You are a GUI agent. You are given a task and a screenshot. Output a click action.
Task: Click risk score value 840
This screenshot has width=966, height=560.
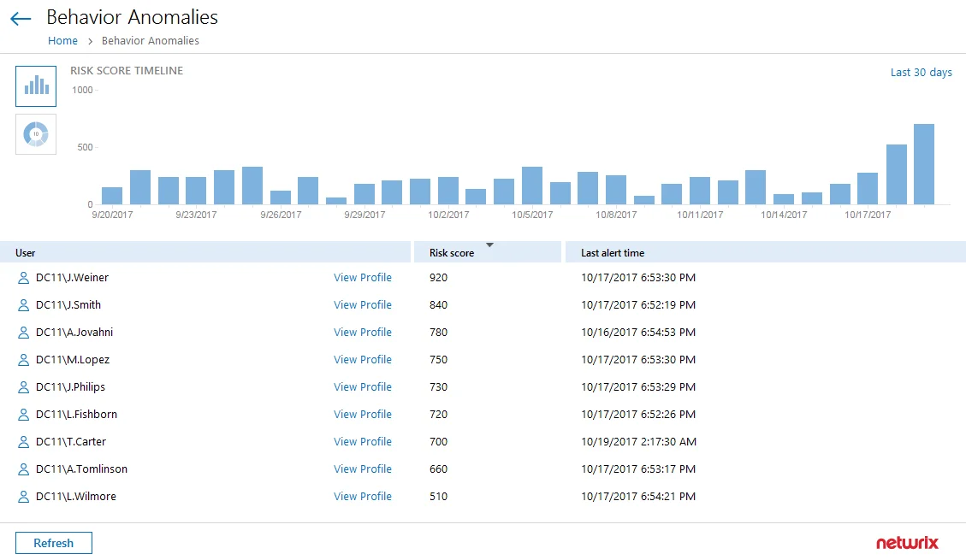[x=439, y=304]
